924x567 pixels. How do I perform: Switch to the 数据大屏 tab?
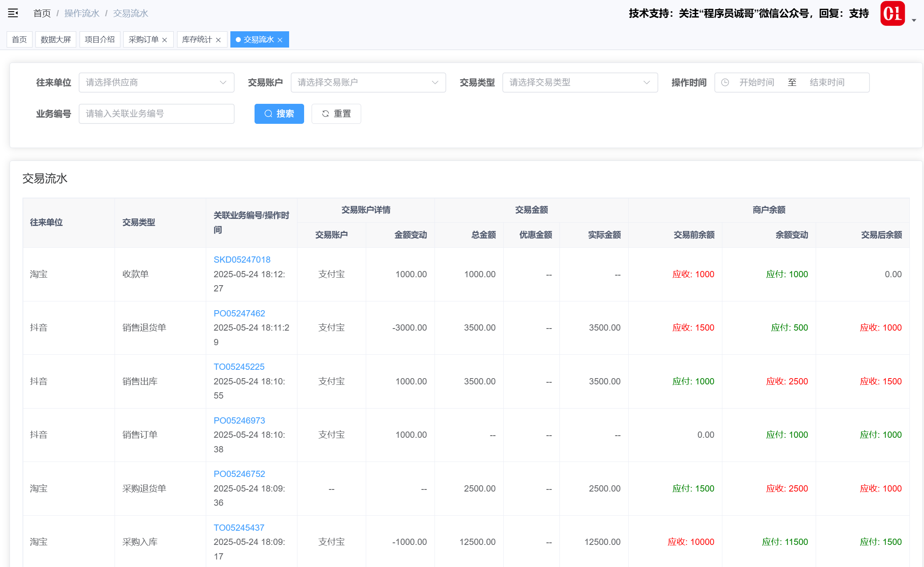point(55,40)
